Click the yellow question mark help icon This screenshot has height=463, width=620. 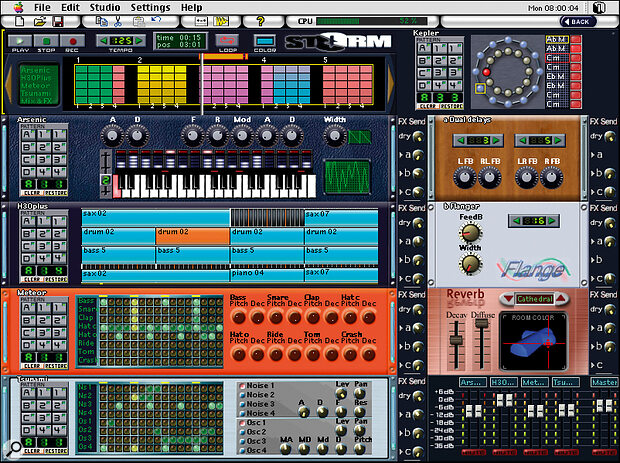coord(260,21)
